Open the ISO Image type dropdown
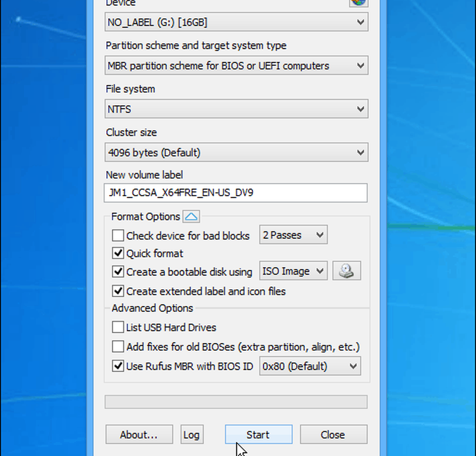Screen dimensions: 476x456 (x=293, y=271)
